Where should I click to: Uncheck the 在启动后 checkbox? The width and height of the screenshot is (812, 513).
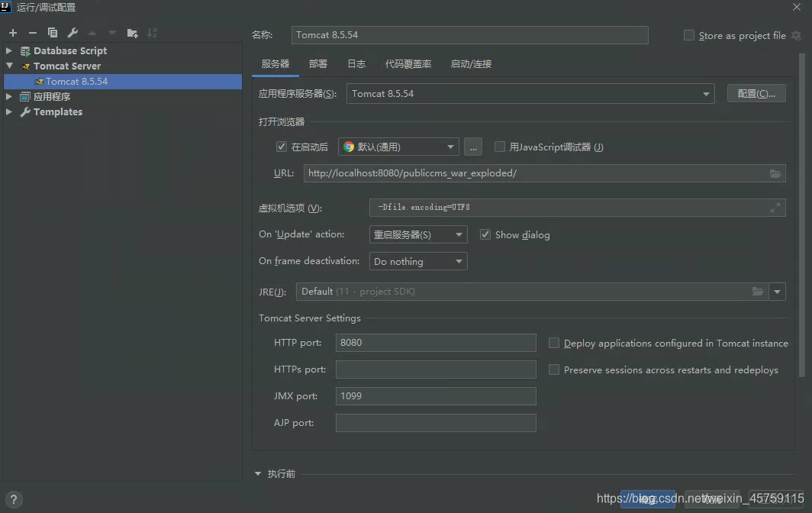(281, 147)
